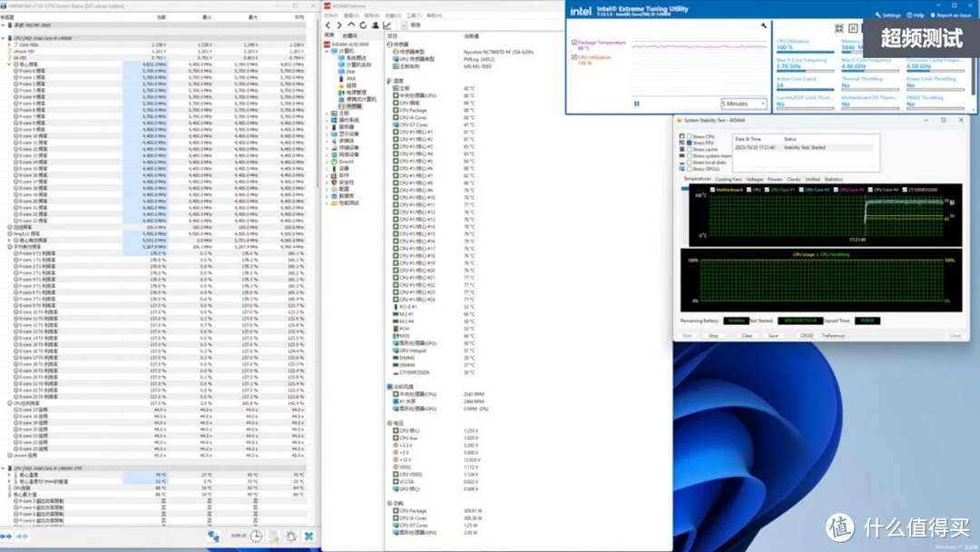The image size is (980, 552).
Task: Toggle Package Temperature checkbox in XTU
Action: coord(574,43)
